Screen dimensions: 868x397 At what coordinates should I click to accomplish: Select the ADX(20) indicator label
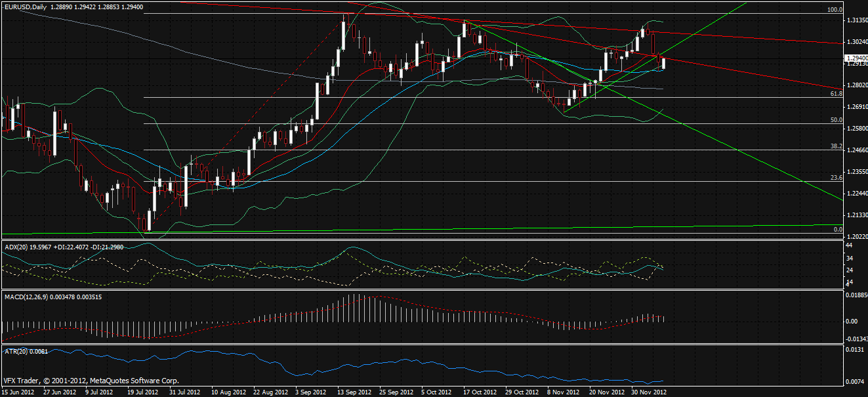click(x=18, y=247)
